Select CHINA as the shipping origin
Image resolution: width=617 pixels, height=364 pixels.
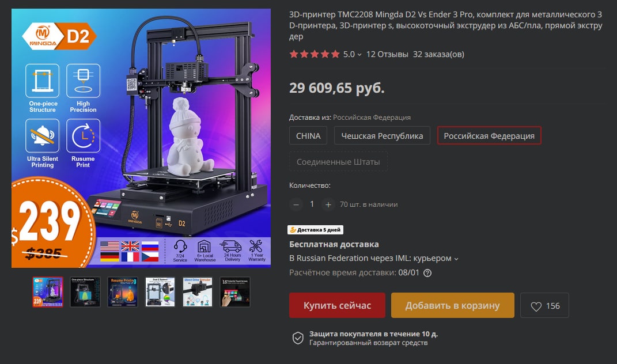point(308,136)
